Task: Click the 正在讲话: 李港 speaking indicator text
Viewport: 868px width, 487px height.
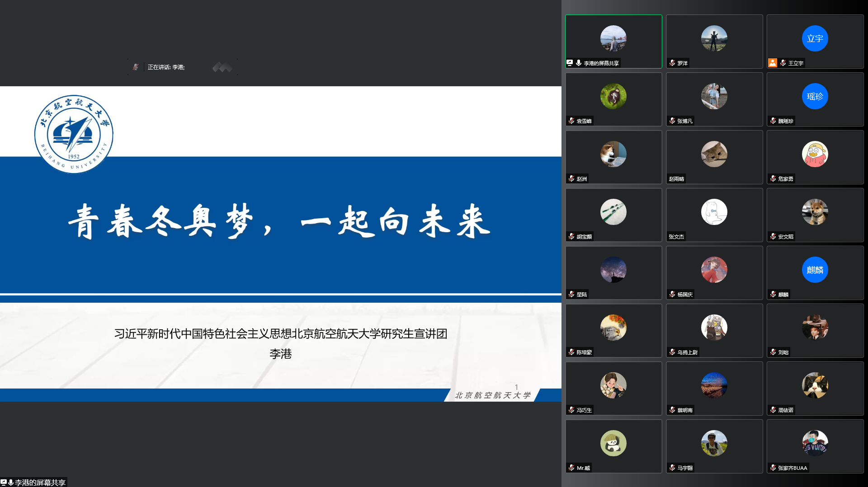Action: (166, 67)
